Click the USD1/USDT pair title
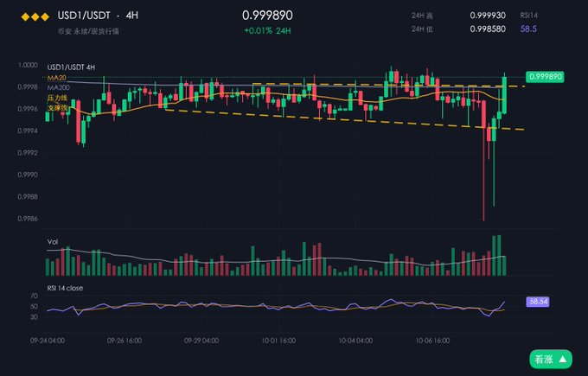Screen dimensions: 588x376 click(x=84, y=16)
